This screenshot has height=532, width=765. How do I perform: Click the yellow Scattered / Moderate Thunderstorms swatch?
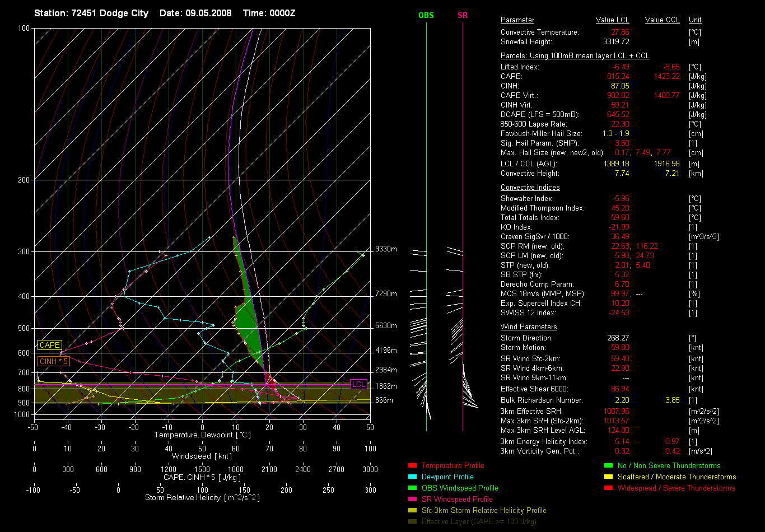tap(608, 477)
